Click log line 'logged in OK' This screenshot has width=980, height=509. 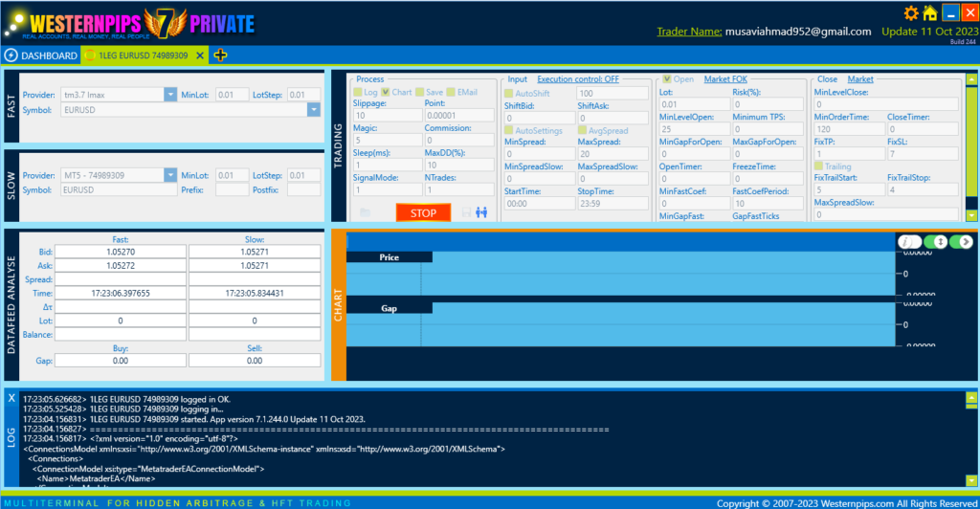tap(127, 399)
